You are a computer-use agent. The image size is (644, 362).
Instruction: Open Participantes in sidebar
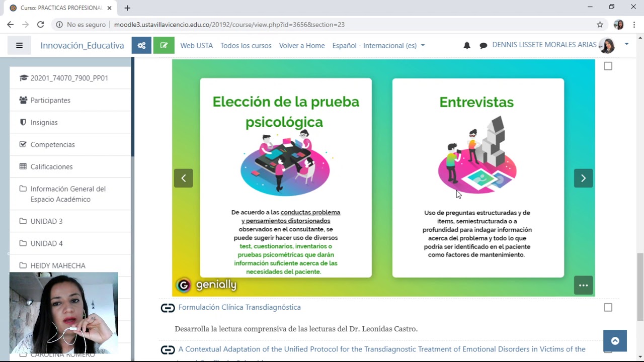click(x=70, y=100)
